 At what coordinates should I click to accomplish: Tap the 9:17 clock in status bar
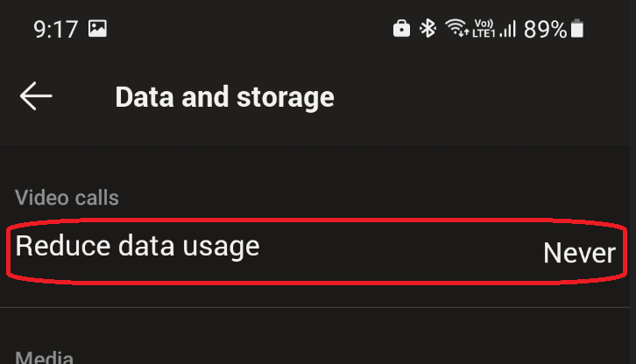click(x=55, y=29)
